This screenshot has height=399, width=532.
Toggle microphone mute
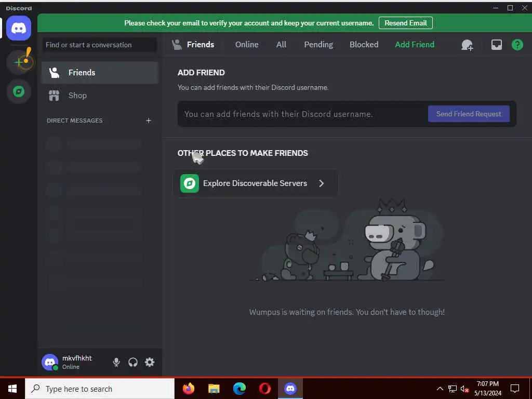pyautogui.click(x=116, y=362)
